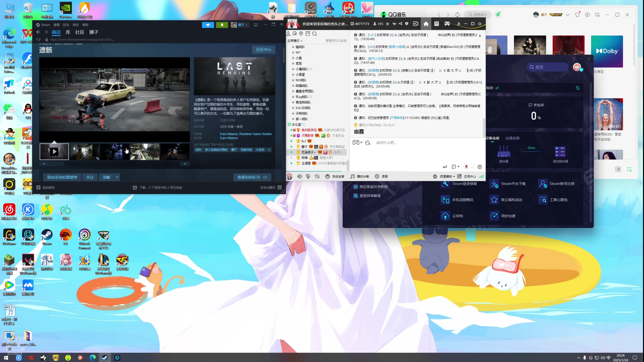The height and width of the screenshot is (362, 644).
Task: Open YY audio mixer sliders icon
Action: coord(317,176)
